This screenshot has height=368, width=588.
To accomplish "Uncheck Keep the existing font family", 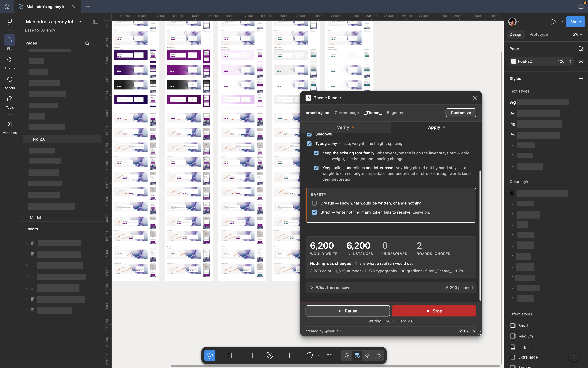I will pyautogui.click(x=316, y=153).
